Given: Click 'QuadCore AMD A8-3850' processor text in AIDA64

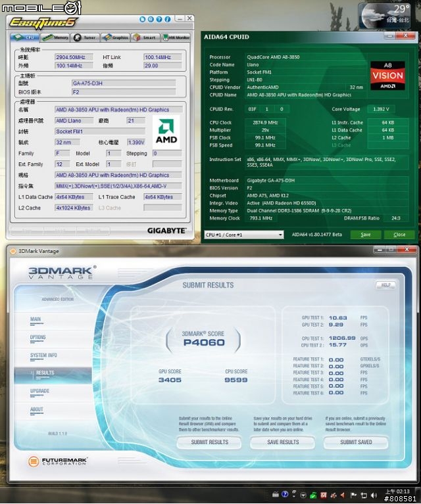Looking at the screenshot, I should [x=273, y=57].
